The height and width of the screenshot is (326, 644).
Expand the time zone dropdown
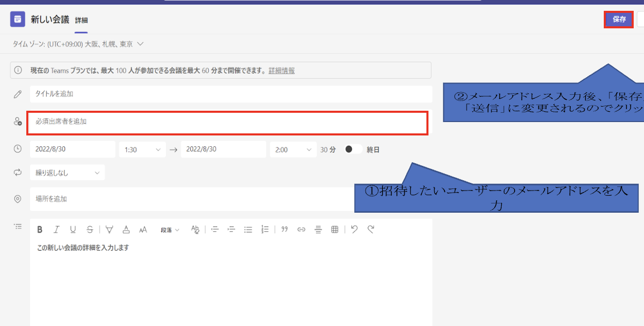[140, 44]
